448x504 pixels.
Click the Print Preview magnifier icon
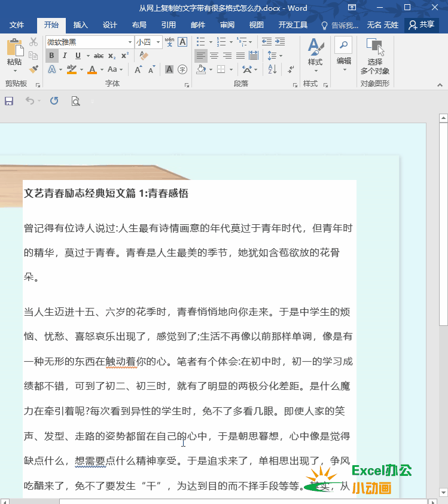tap(75, 101)
